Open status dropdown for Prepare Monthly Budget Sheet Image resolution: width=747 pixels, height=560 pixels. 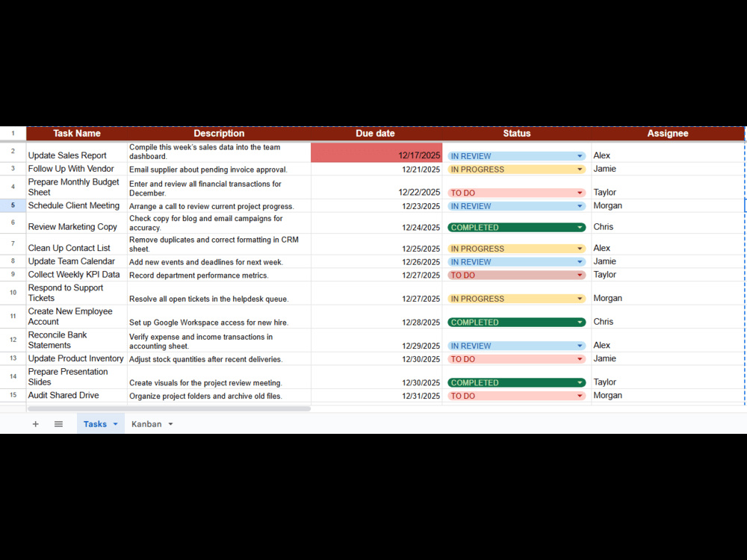[x=580, y=193]
